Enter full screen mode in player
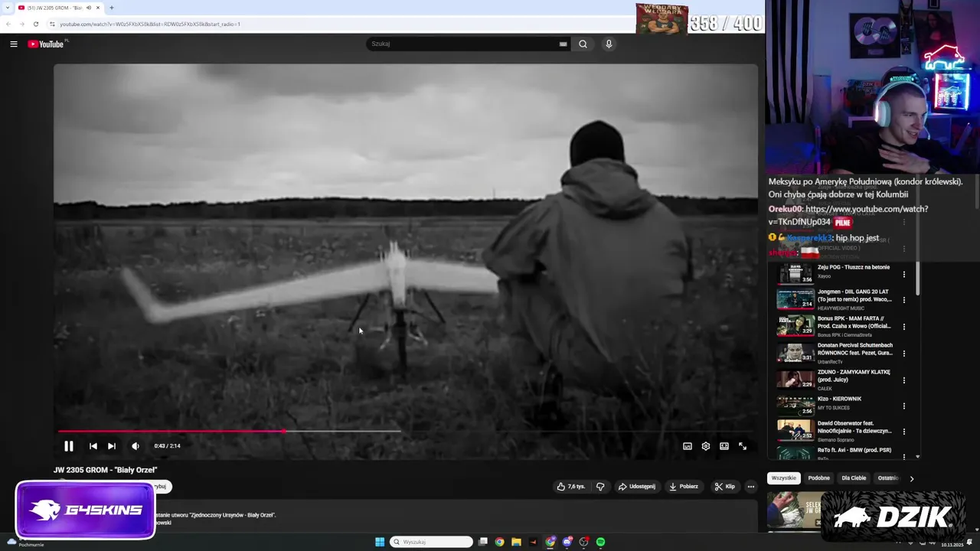Image resolution: width=980 pixels, height=551 pixels. [x=743, y=446]
